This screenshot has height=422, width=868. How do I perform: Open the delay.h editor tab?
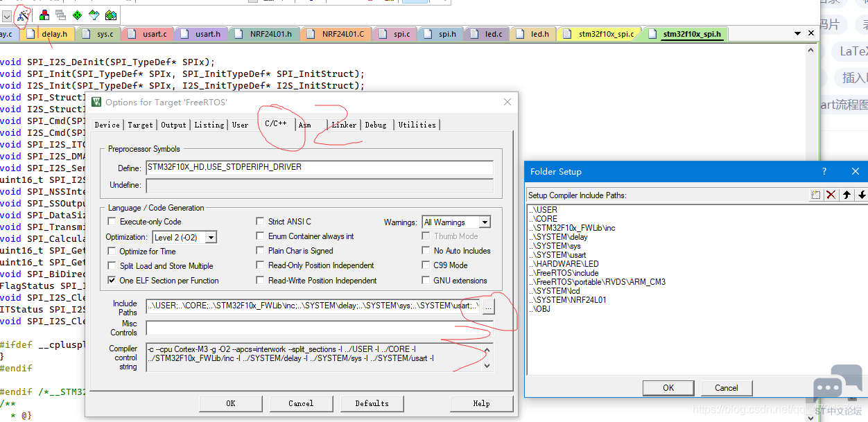click(49, 33)
